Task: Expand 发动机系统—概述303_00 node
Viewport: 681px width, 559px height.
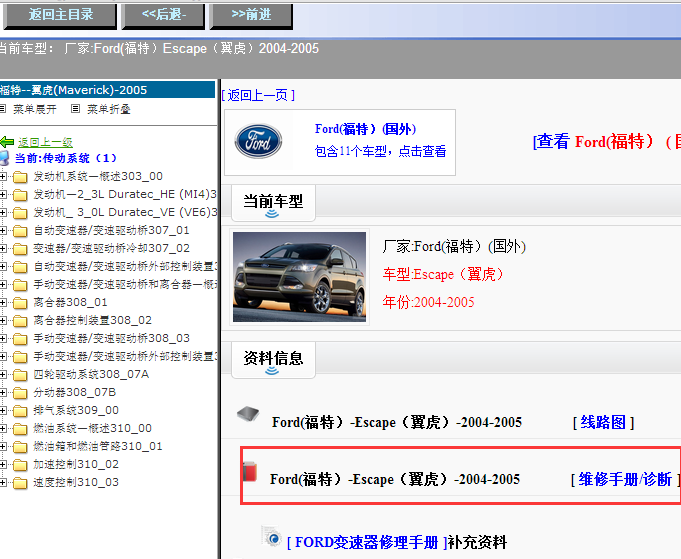Action: coord(3,176)
